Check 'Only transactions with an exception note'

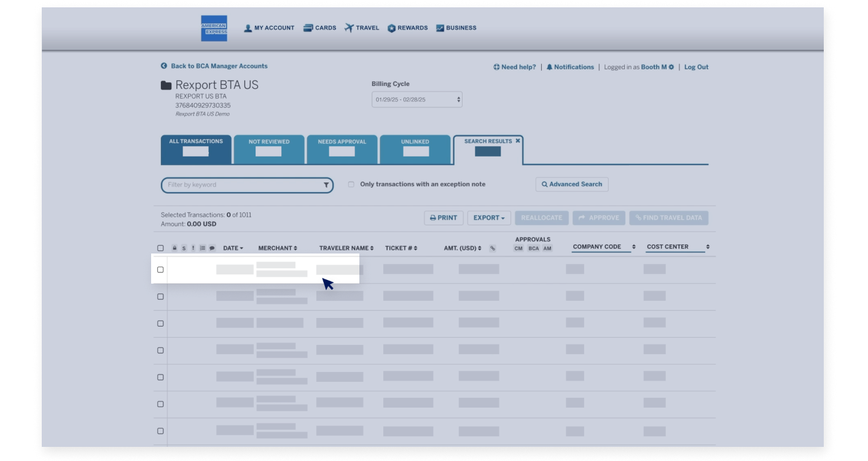coord(351,184)
